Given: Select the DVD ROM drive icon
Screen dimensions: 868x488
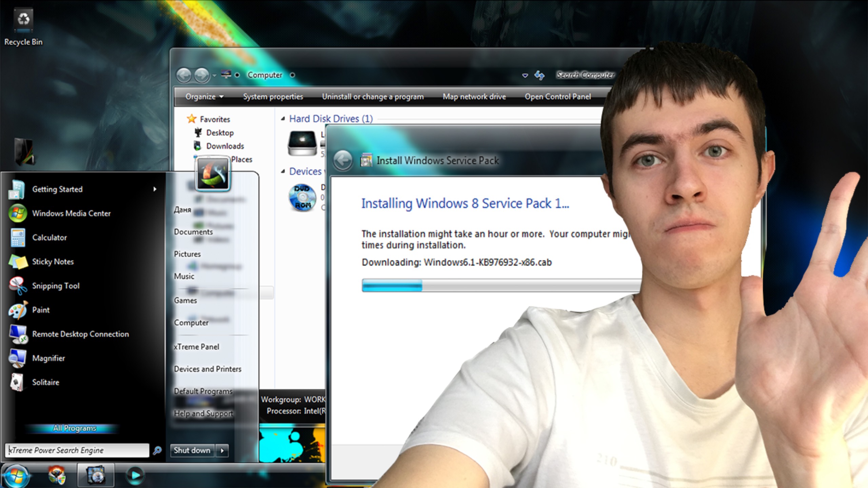Looking at the screenshot, I should [x=302, y=197].
